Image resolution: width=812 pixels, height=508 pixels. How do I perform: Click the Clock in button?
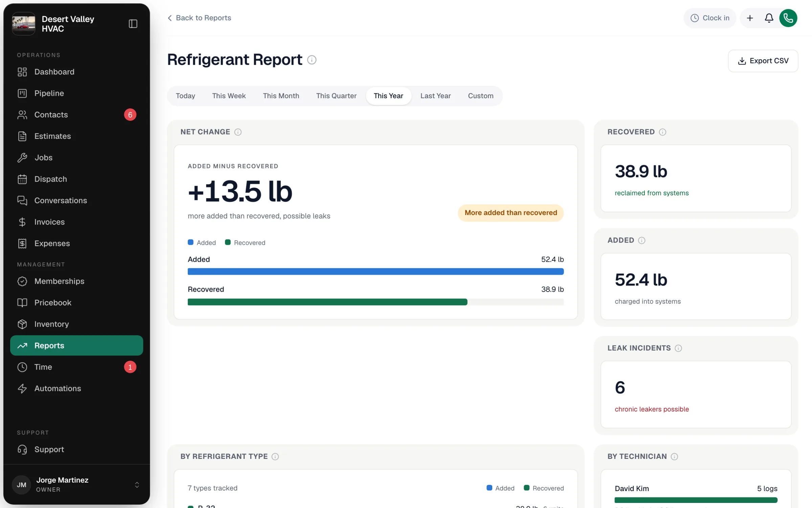click(x=710, y=18)
